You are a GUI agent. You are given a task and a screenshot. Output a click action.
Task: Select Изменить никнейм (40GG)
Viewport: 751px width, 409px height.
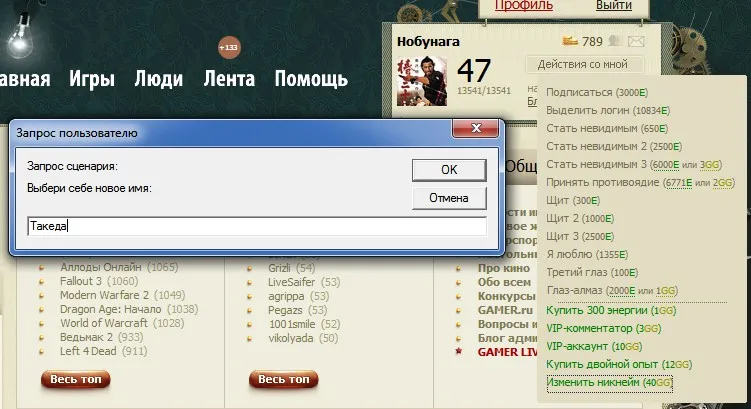(610, 383)
